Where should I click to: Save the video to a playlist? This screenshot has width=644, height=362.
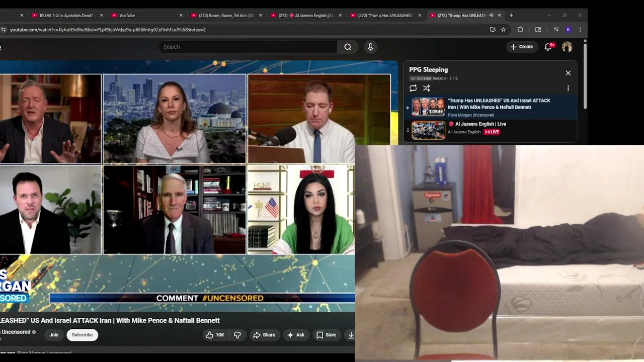pyautogui.click(x=326, y=335)
